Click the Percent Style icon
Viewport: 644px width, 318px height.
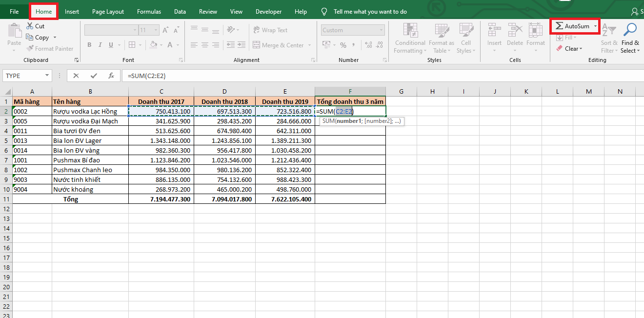[344, 44]
